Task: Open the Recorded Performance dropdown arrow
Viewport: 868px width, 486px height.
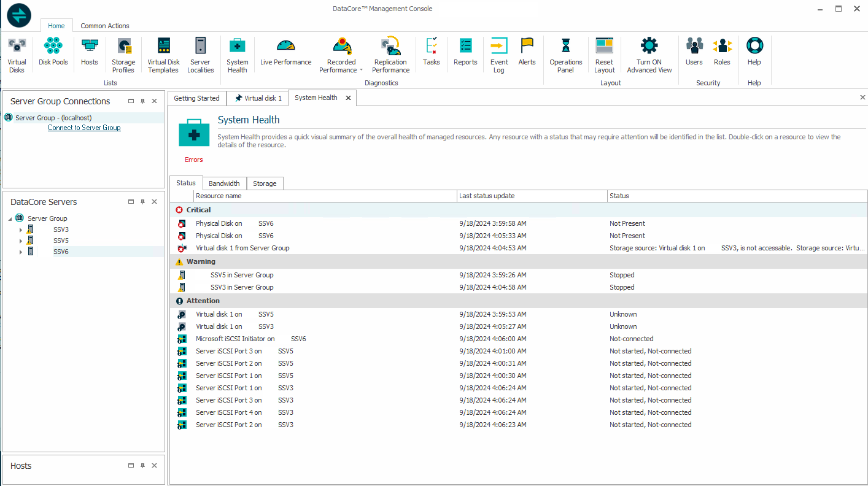Action: click(360, 71)
